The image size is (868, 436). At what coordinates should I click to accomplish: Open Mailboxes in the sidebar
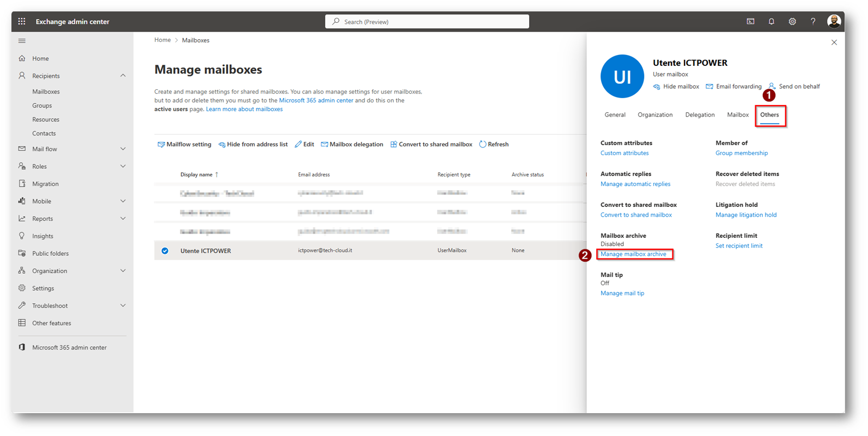pos(46,91)
